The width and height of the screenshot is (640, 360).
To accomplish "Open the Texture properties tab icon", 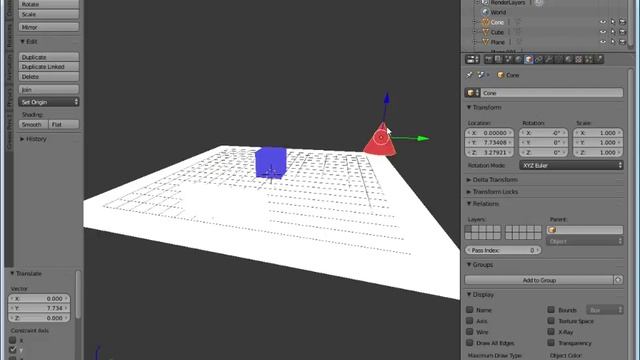I will (579, 59).
